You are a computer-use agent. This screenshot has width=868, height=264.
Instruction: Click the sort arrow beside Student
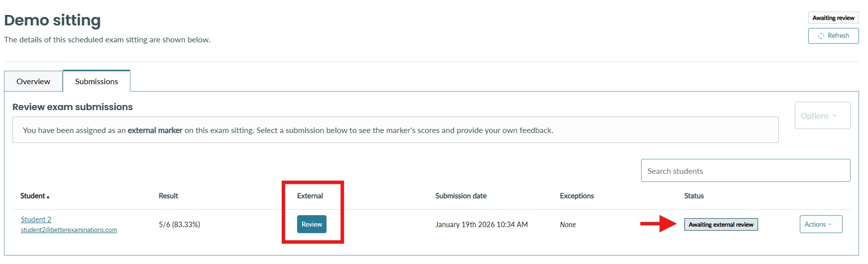48,197
